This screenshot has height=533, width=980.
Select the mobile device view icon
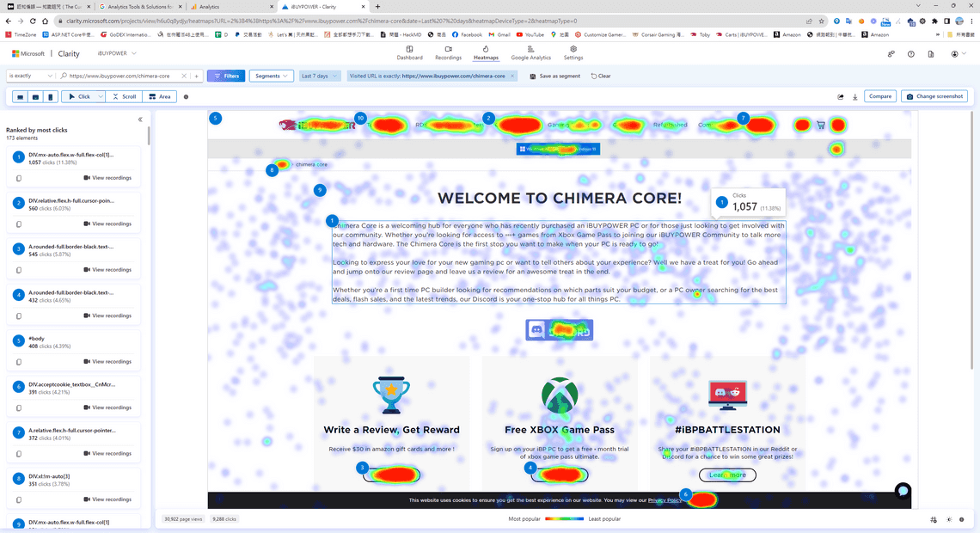click(x=51, y=97)
